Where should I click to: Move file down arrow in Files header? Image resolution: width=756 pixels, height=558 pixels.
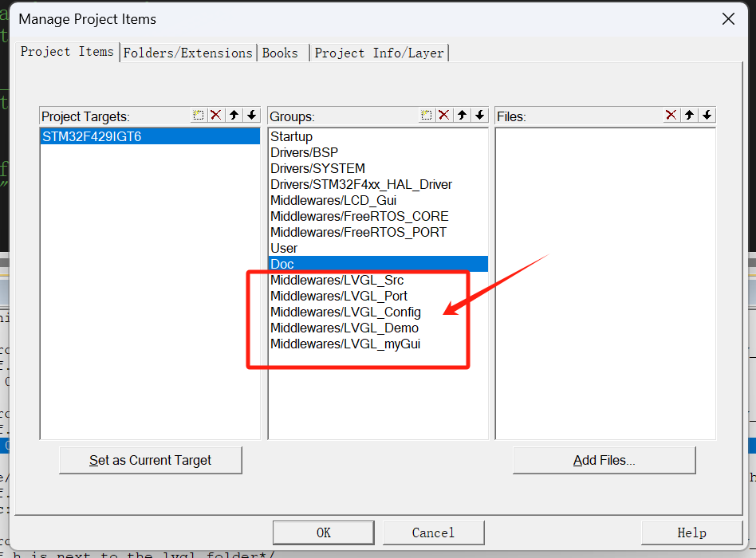pos(707,116)
